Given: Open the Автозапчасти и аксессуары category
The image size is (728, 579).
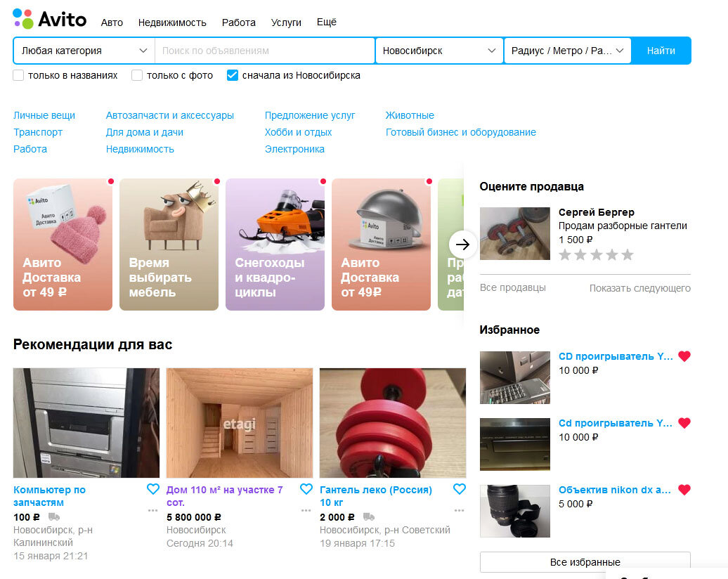Looking at the screenshot, I should [170, 115].
